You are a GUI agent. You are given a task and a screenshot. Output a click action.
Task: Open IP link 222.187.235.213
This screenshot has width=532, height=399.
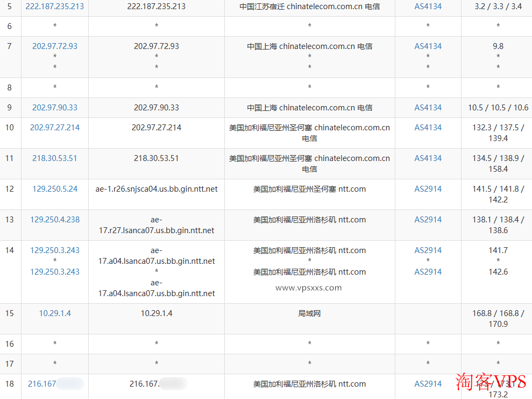click(x=55, y=6)
